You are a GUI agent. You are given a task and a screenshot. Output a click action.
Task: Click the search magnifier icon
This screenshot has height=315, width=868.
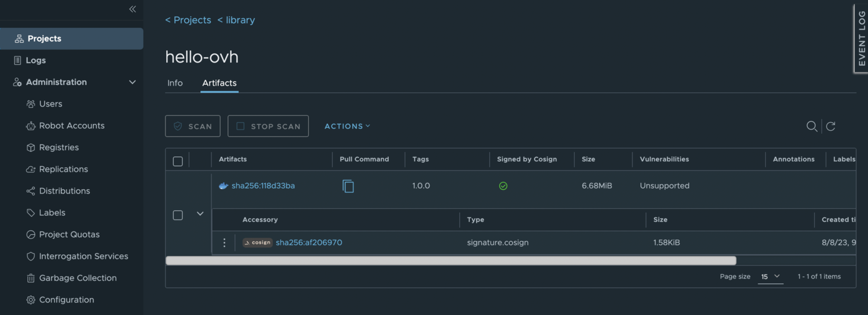[811, 126]
